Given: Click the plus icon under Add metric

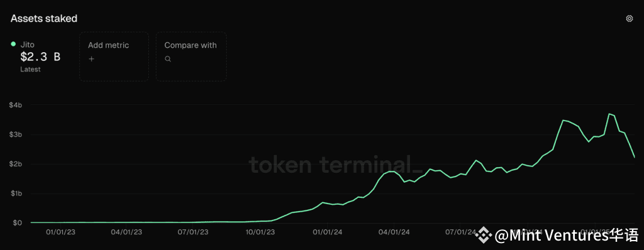Looking at the screenshot, I should tap(92, 58).
